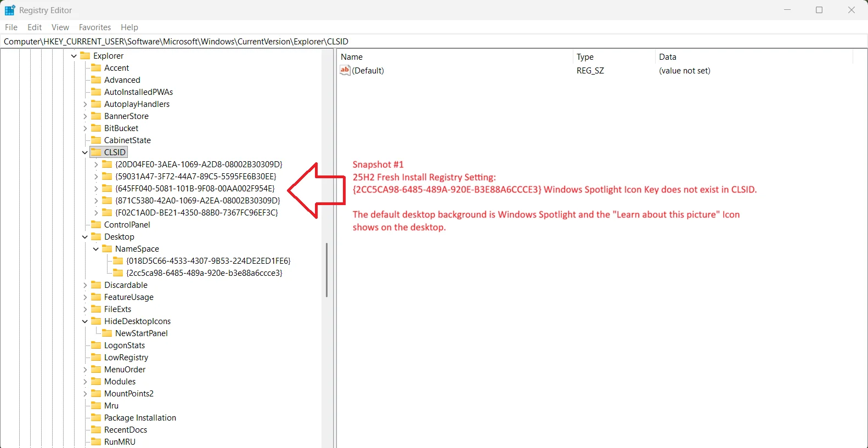Viewport: 868px width, 448px height.
Task: Expand the BannerStore key
Action: point(85,116)
